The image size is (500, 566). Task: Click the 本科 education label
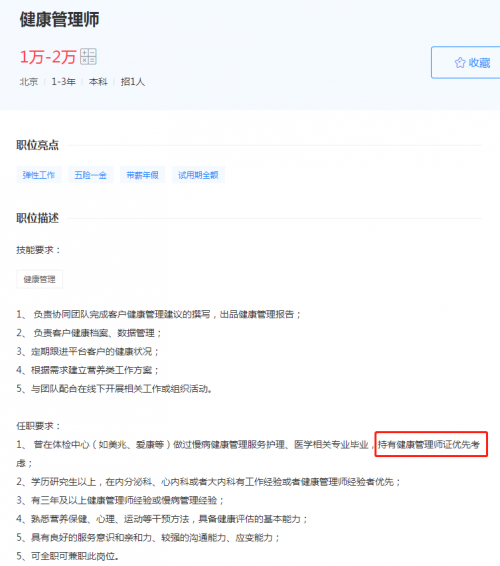click(x=98, y=82)
